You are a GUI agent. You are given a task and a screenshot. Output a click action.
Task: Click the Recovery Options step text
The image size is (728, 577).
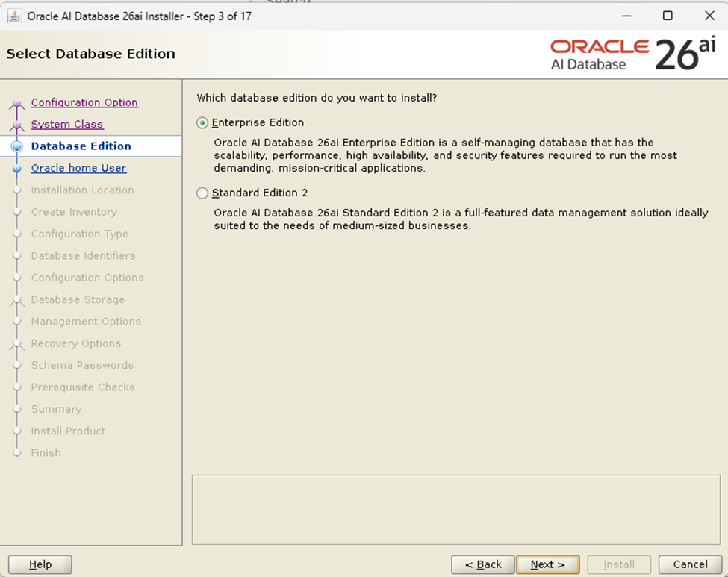coord(75,343)
